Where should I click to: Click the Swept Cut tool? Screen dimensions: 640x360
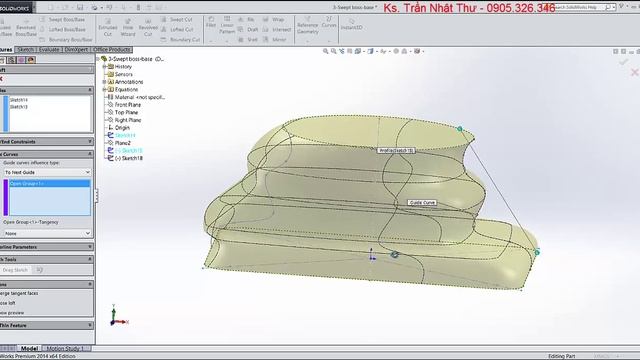(176, 20)
